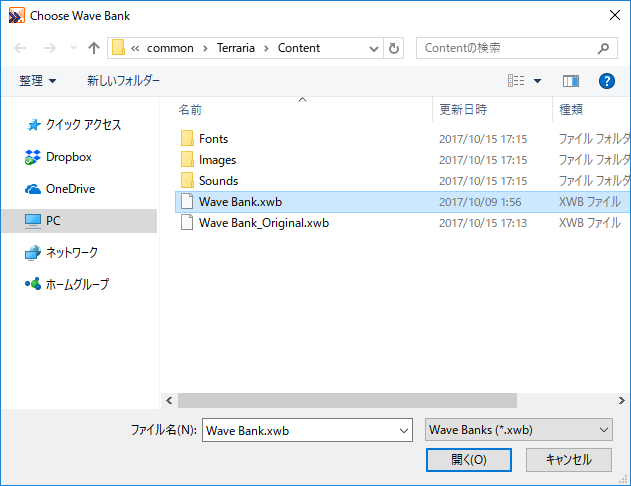Select ホームグループ in navigation pane
The width and height of the screenshot is (631, 486).
[x=77, y=284]
